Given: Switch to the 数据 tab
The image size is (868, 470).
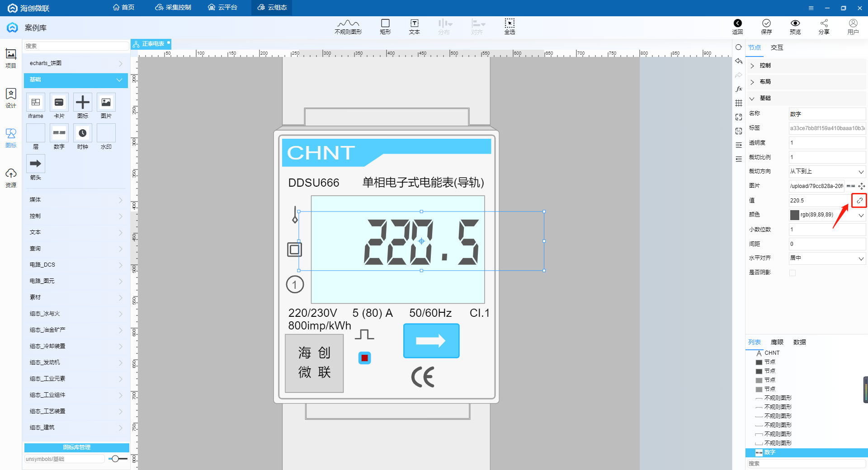Looking at the screenshot, I should point(800,342).
